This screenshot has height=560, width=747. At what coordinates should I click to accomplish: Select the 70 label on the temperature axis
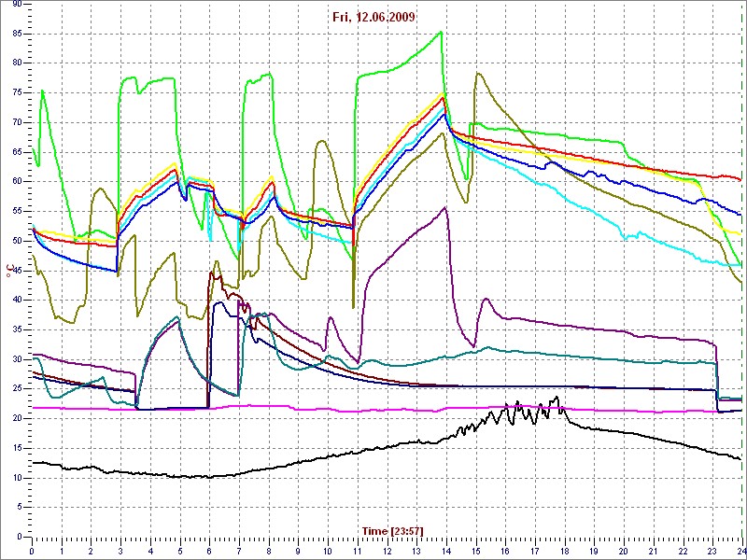point(16,122)
